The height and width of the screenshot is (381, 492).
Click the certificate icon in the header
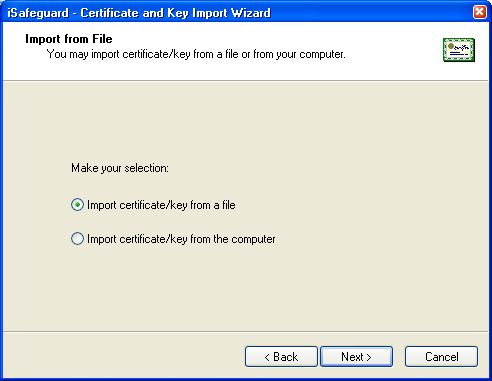pos(459,50)
